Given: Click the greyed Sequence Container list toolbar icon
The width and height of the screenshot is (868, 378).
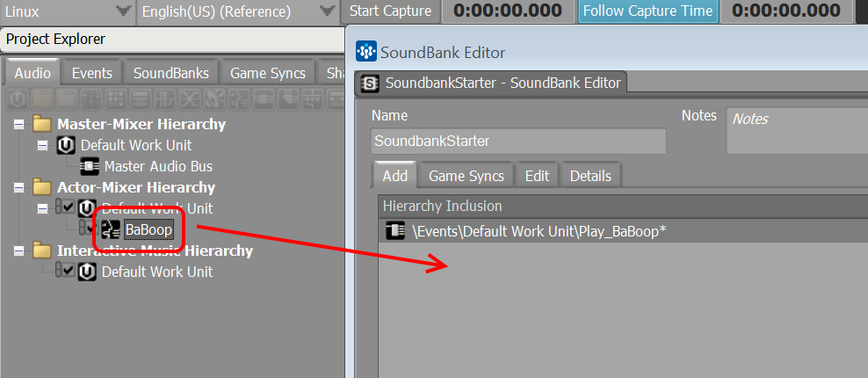Looking at the screenshot, I should click(x=141, y=99).
